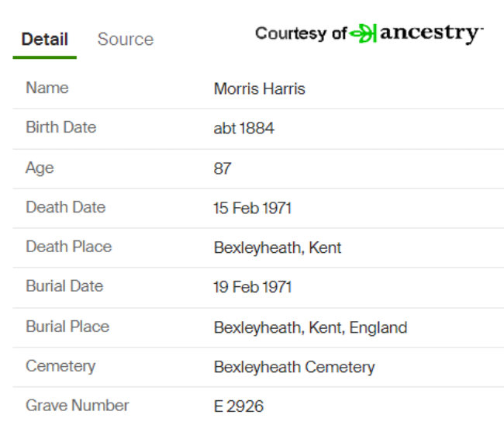The height and width of the screenshot is (446, 504).
Task: Select the age value 87
Action: (x=223, y=168)
